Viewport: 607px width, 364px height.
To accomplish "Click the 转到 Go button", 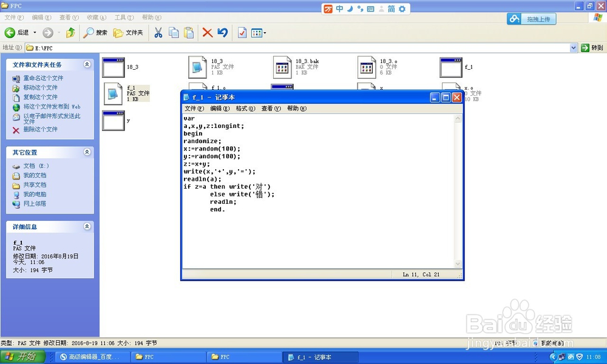I will click(592, 47).
